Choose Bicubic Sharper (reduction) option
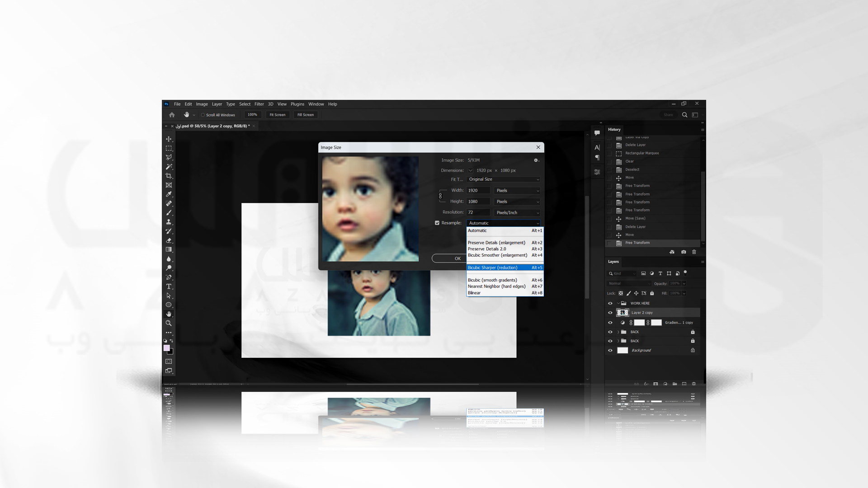The height and width of the screenshot is (488, 868). tap(505, 267)
